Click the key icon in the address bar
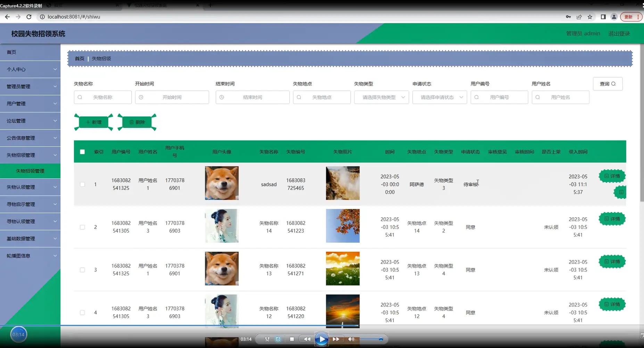 [569, 17]
